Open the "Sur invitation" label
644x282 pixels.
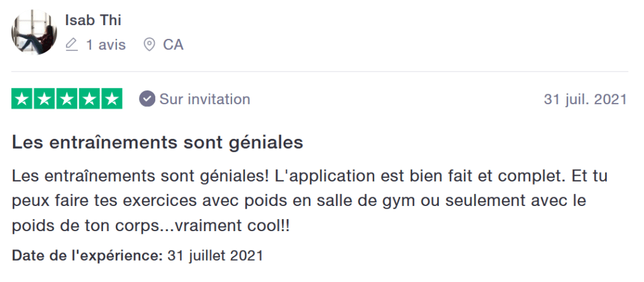click(204, 99)
